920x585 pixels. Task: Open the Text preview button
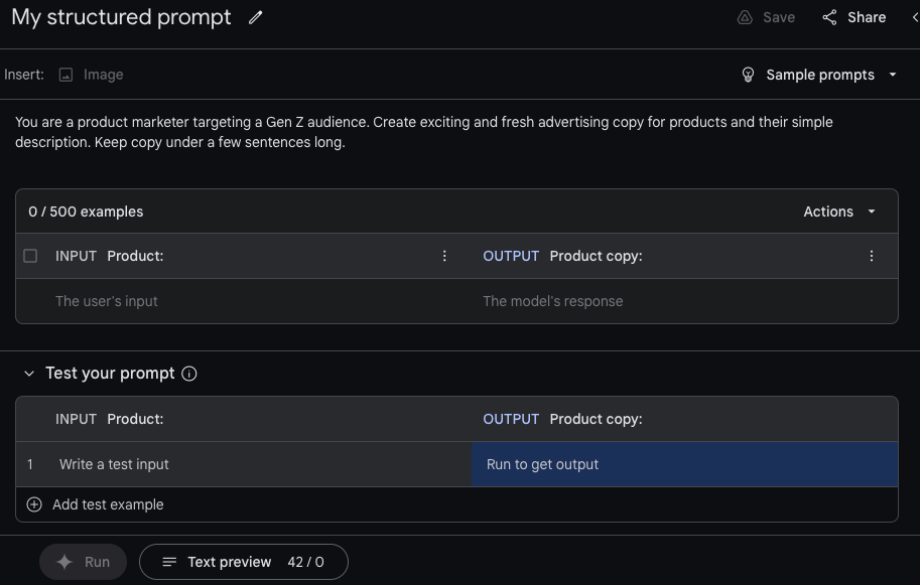click(243, 562)
